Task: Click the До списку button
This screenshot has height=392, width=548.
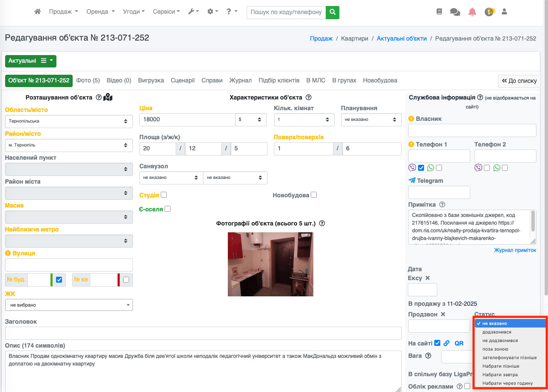Action: click(519, 81)
